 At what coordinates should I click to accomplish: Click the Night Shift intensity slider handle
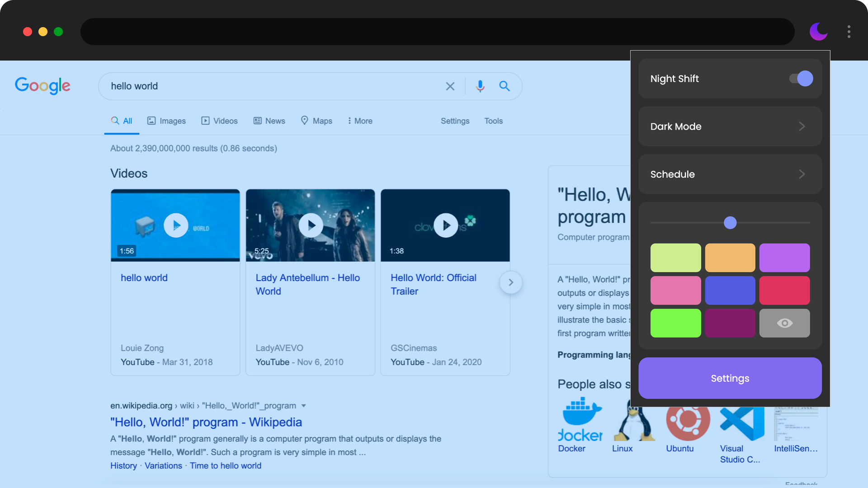tap(730, 223)
